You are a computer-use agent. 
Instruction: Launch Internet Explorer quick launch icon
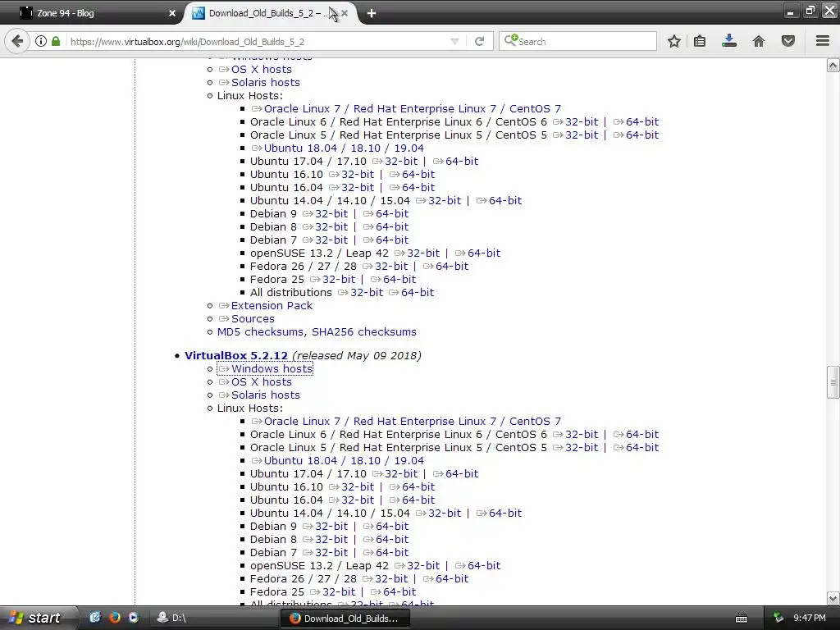(95, 618)
